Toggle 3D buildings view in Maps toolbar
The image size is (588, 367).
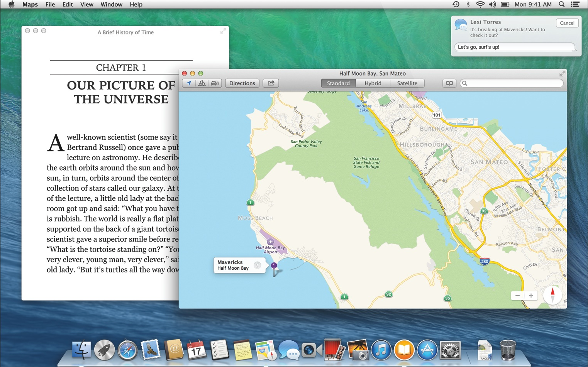202,83
